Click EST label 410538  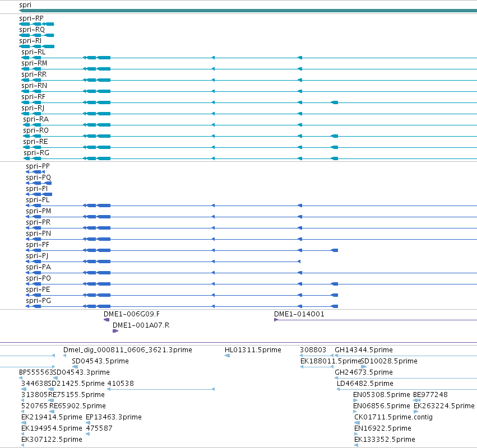click(x=121, y=384)
